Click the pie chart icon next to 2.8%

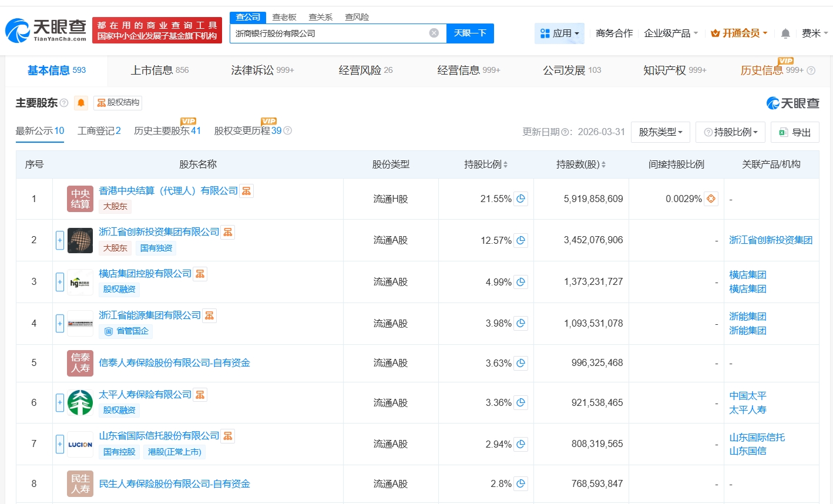pyautogui.click(x=520, y=483)
